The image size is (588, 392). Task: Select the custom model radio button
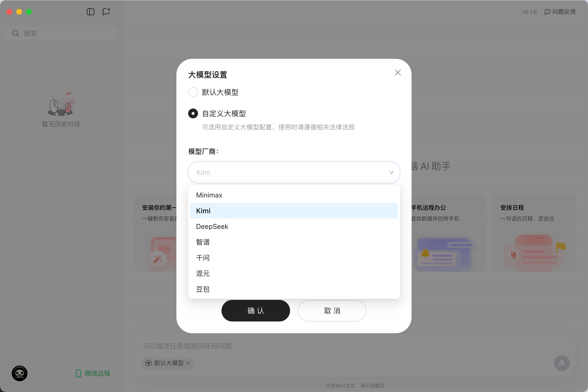click(193, 113)
